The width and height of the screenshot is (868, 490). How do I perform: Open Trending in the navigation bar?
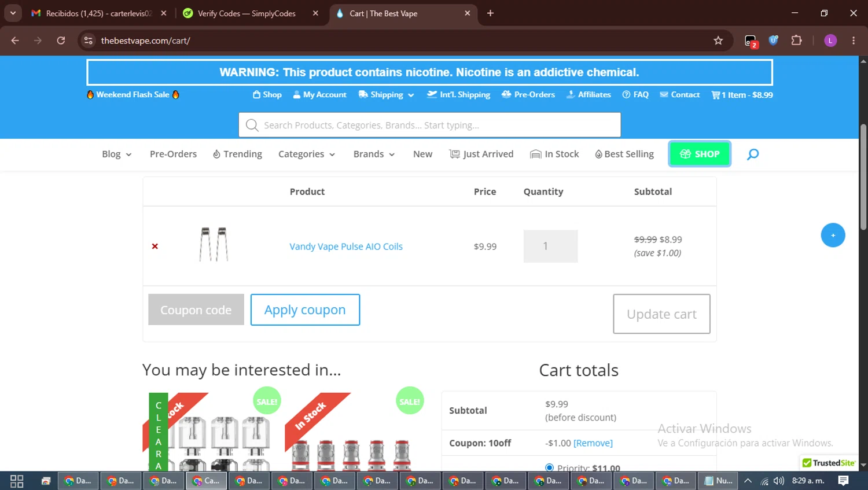[237, 154]
